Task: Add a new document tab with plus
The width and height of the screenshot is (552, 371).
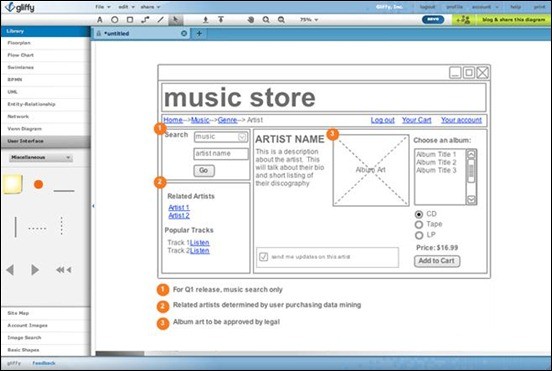Action: (x=199, y=33)
